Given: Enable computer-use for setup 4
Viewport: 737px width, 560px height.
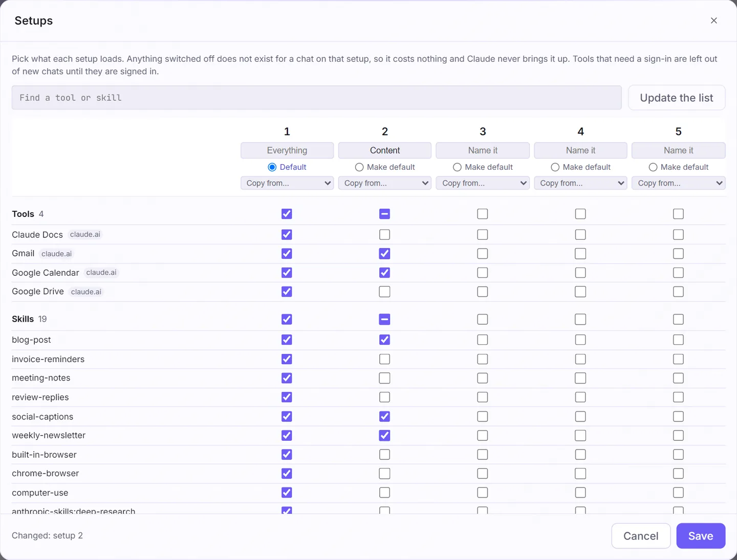Looking at the screenshot, I should [x=580, y=492].
